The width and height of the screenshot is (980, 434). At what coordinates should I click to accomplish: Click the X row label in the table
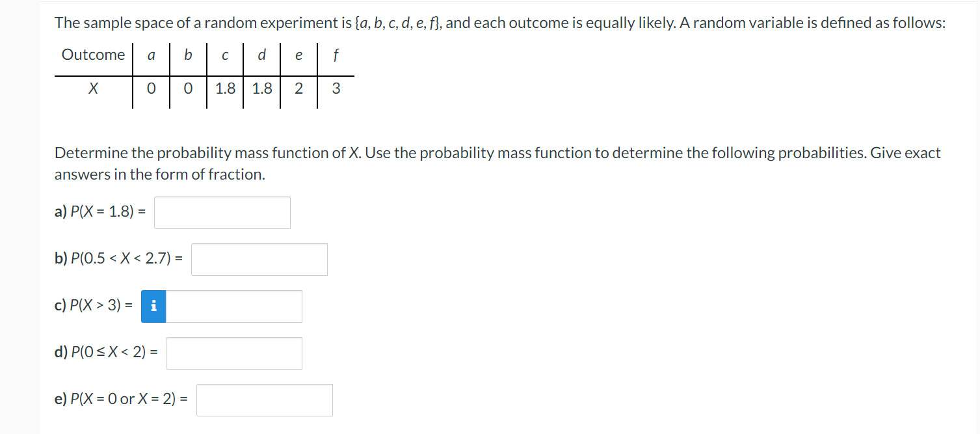(92, 88)
